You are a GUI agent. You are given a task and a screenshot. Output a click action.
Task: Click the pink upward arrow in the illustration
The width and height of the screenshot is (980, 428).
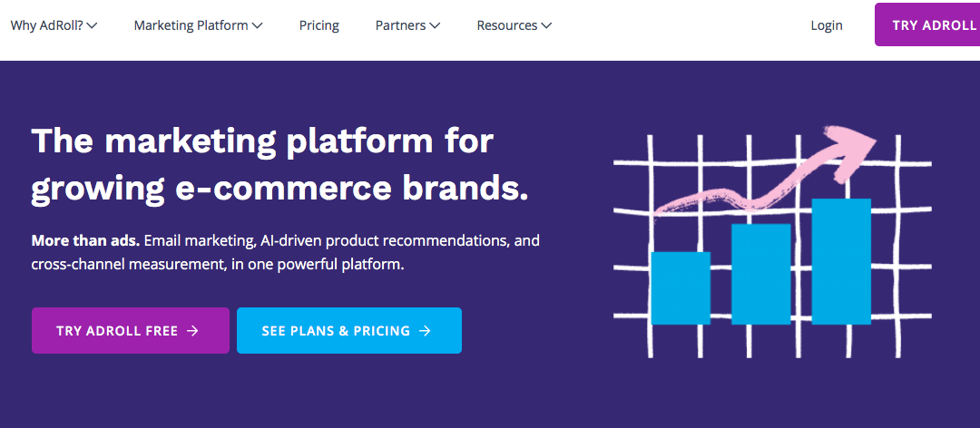click(853, 148)
